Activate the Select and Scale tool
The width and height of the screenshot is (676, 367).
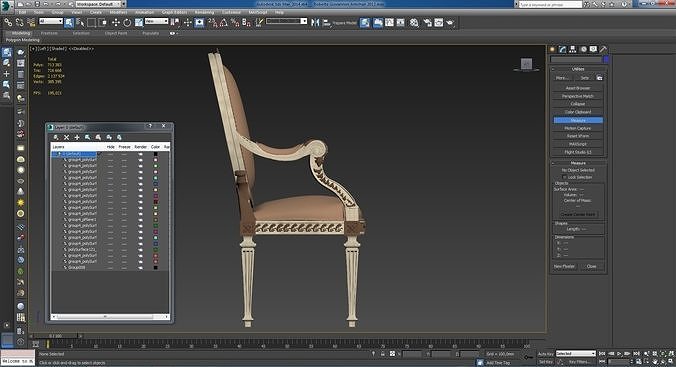click(139, 22)
